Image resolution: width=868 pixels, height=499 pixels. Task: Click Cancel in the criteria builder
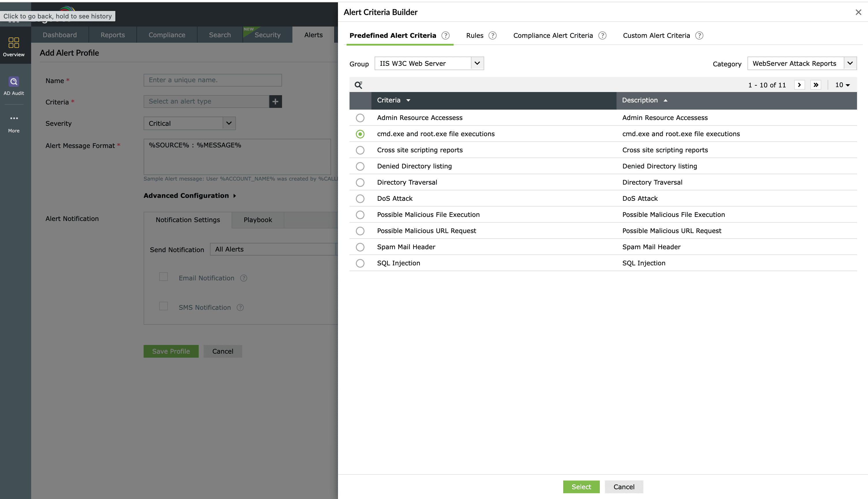click(623, 487)
